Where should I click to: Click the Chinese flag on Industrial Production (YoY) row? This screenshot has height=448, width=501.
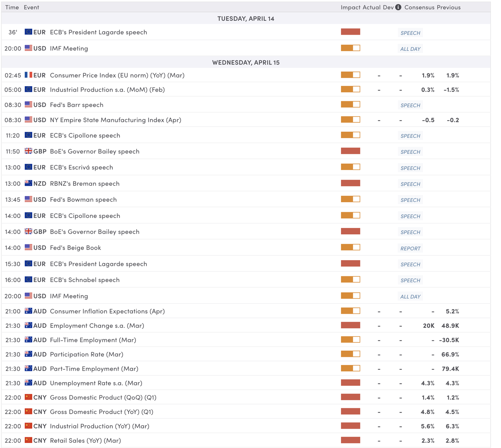28,426
